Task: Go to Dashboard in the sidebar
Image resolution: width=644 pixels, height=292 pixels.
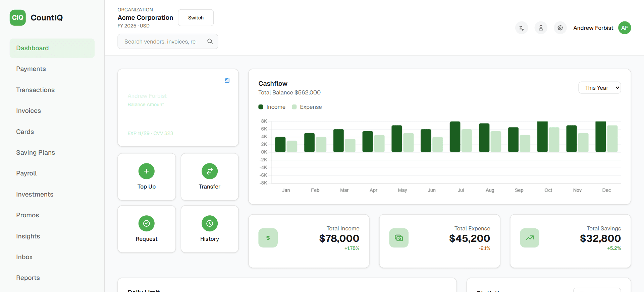Action: coord(52,48)
